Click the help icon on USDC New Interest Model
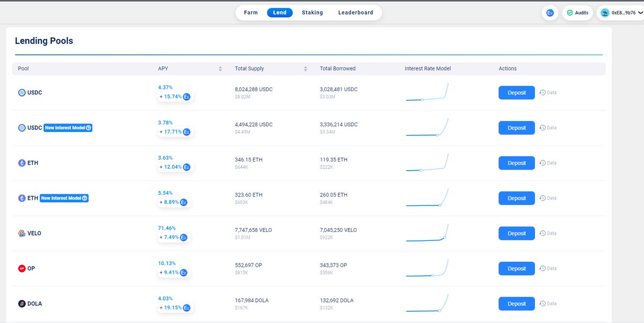The width and height of the screenshot is (644, 323). click(89, 128)
